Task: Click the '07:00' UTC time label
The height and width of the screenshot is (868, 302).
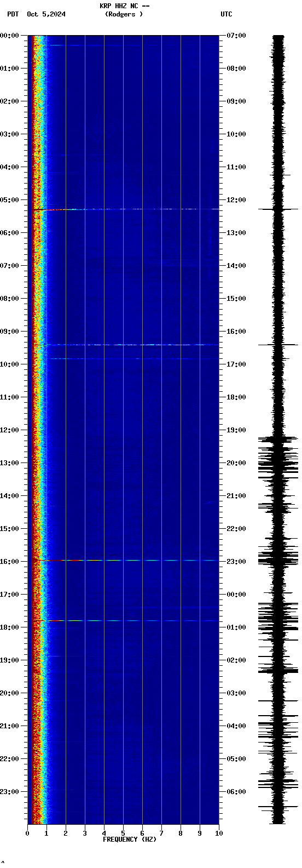Action: [236, 36]
